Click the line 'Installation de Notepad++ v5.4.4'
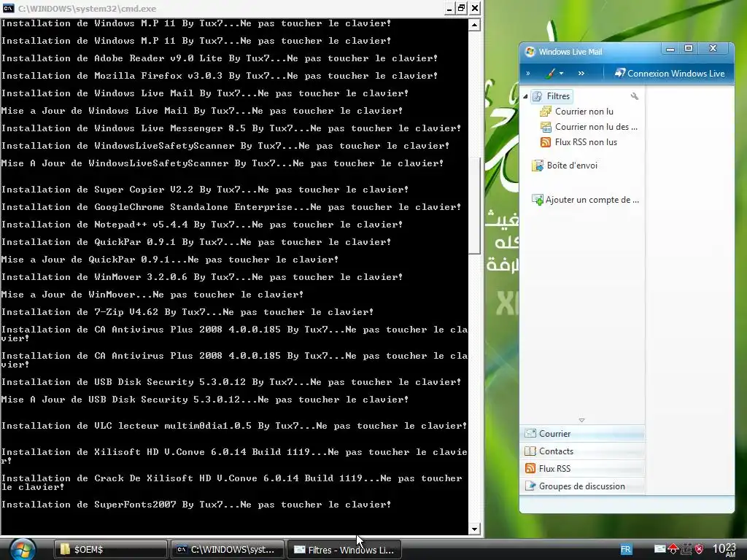Image resolution: width=747 pixels, height=560 pixels. [201, 225]
